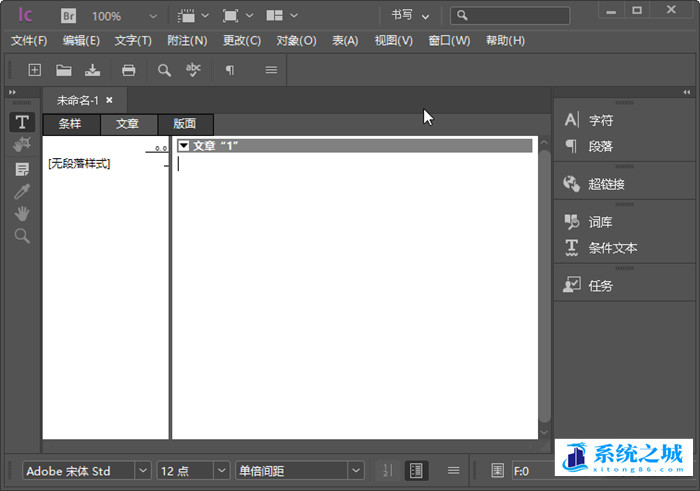Open the 表(A) menu
The width and height of the screenshot is (700, 491).
pyautogui.click(x=345, y=41)
